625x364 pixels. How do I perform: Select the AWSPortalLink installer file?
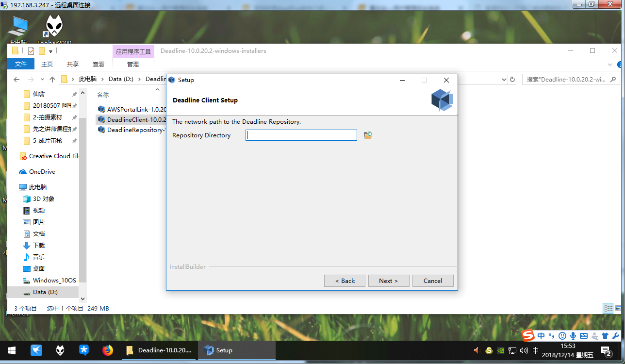point(132,109)
